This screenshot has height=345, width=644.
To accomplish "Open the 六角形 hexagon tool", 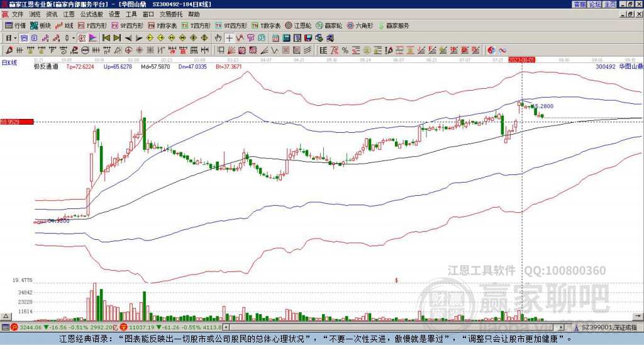I will [360, 25].
